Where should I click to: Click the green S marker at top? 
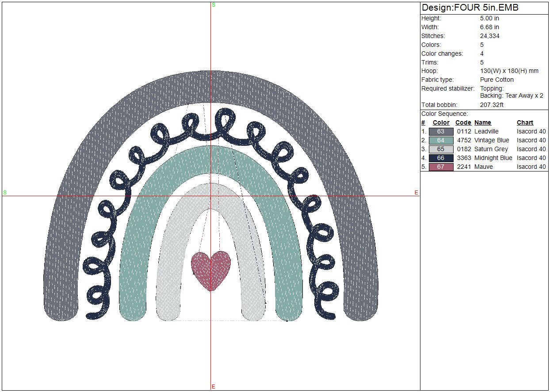point(214,5)
